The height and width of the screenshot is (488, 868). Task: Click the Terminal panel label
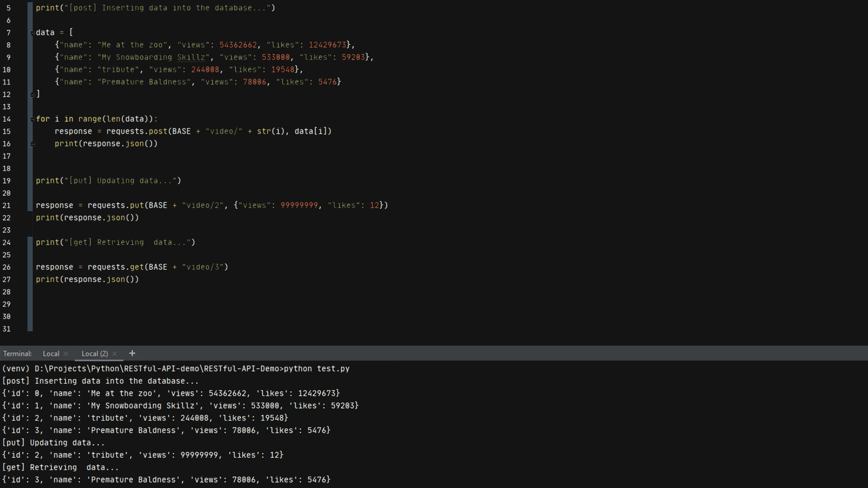coord(17,354)
